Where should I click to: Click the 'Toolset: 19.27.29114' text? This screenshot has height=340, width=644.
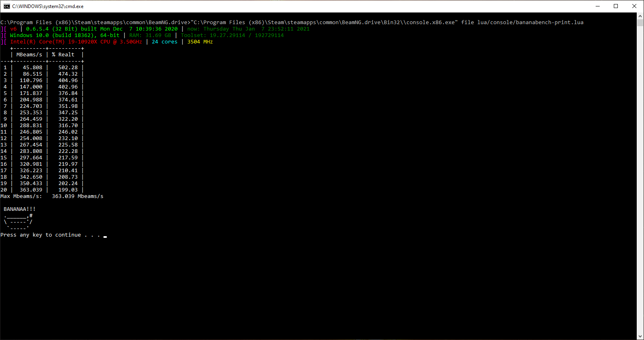[213, 35]
